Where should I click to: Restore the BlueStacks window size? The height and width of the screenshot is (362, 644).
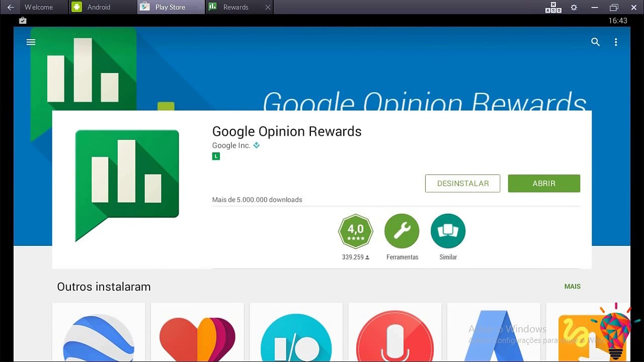click(614, 7)
